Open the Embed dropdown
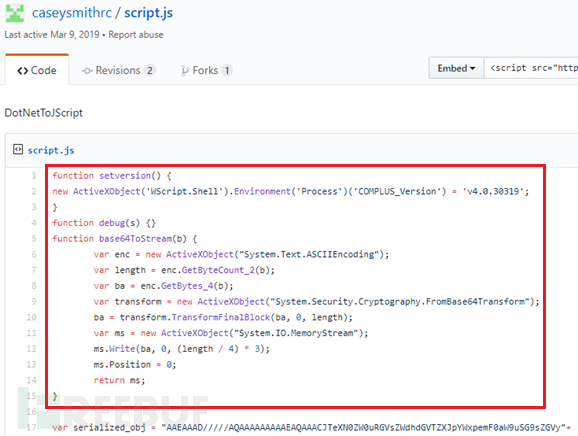This screenshot has width=578, height=436. (456, 68)
